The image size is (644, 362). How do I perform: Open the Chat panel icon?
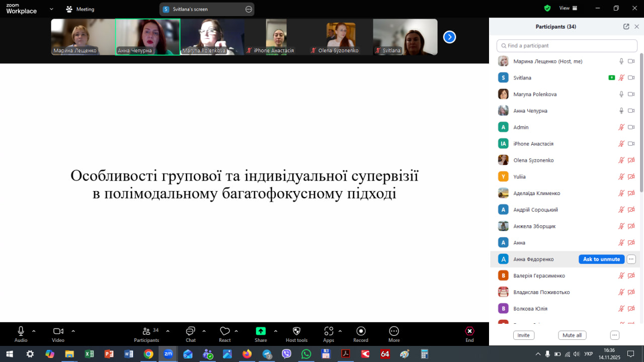point(191,331)
